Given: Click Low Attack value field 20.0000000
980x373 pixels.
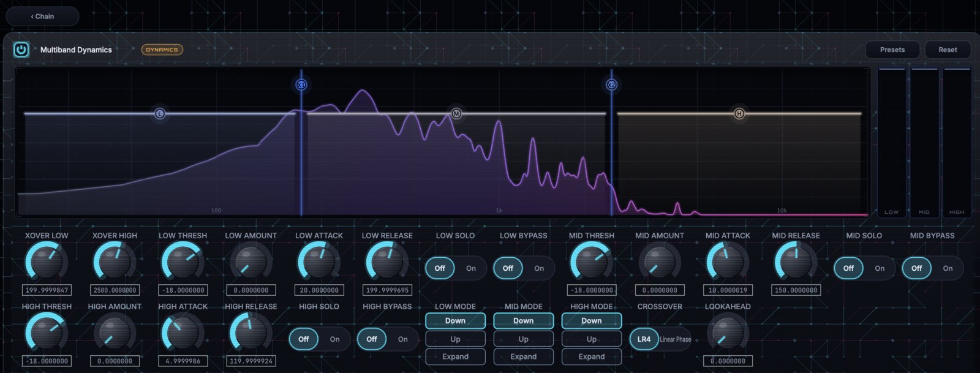Looking at the screenshot, I should 319,290.
